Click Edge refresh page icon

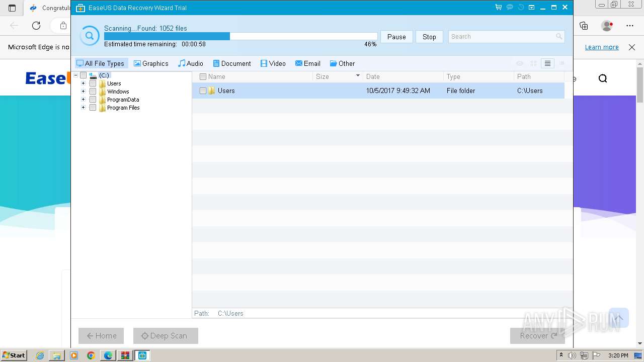coord(36,26)
